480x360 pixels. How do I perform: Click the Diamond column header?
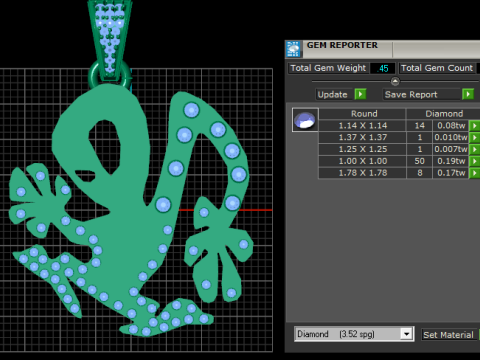(444, 114)
